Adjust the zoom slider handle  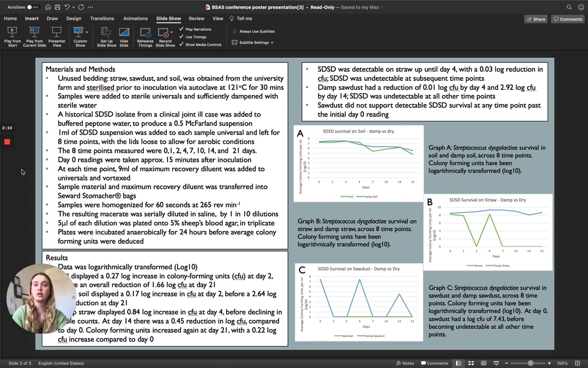point(530,363)
